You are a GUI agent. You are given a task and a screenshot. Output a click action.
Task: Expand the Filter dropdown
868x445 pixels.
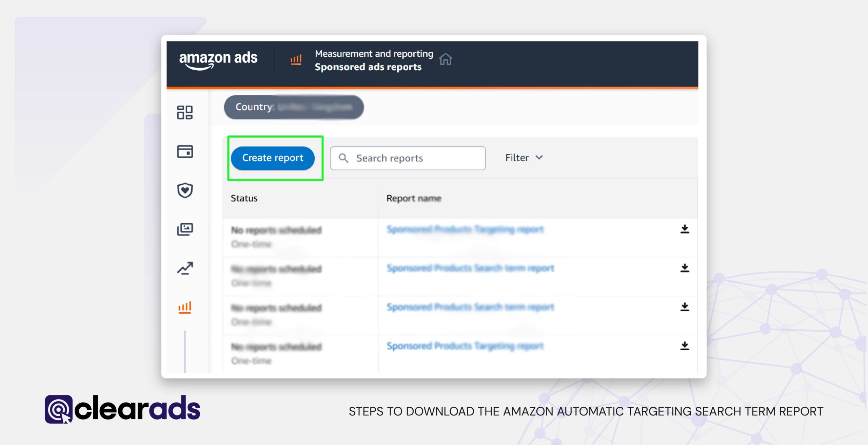[524, 157]
